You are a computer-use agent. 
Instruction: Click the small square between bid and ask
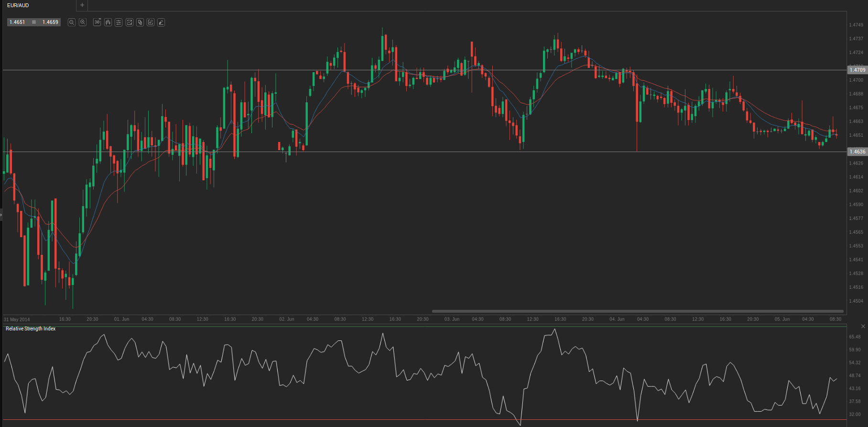[x=34, y=22]
